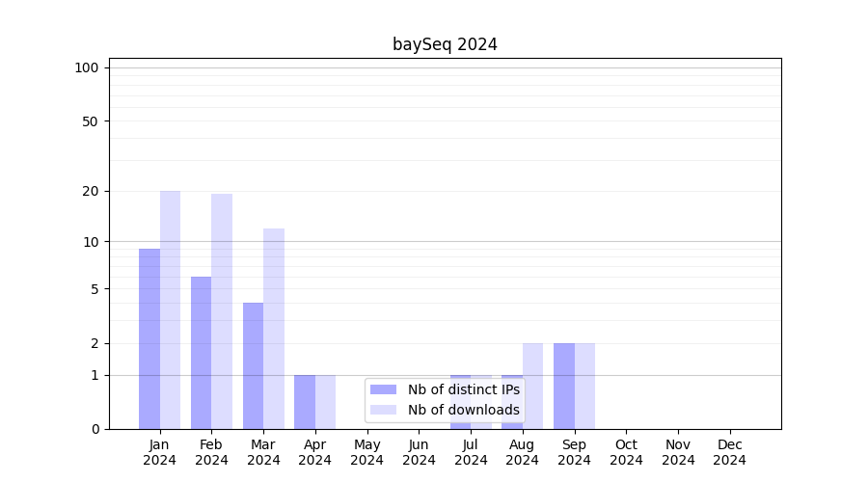The image size is (868, 482).
Task: Click September's dark distinct IPs bar
Action: (564, 386)
